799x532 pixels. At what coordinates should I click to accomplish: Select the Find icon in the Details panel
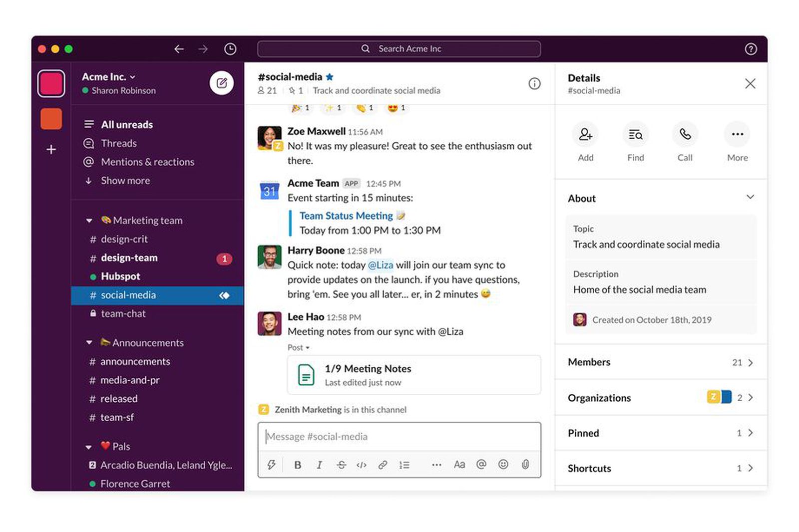coord(635,135)
